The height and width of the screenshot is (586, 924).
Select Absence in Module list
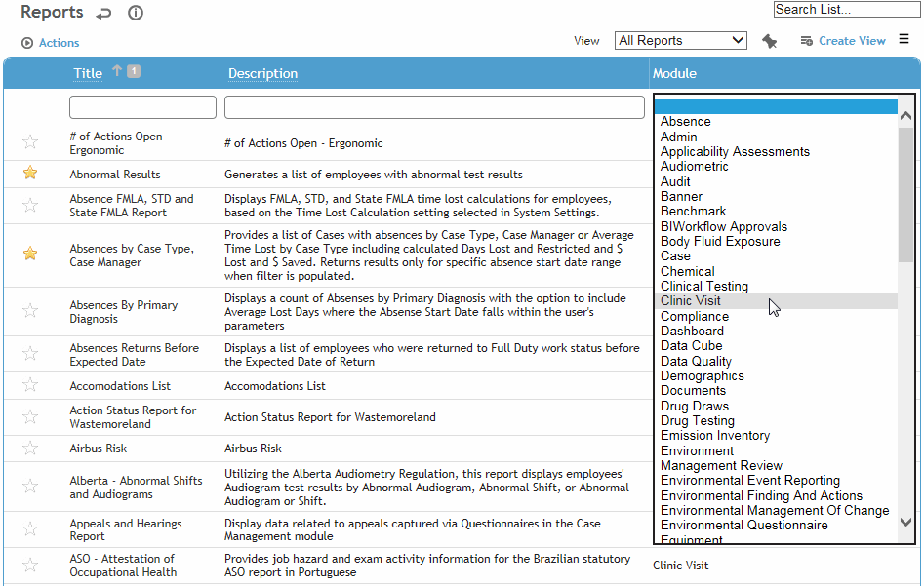pyautogui.click(x=776, y=121)
